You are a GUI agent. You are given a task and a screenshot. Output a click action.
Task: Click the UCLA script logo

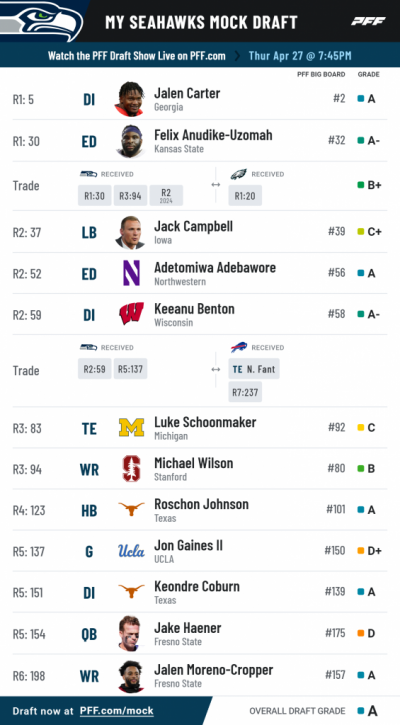point(131,551)
